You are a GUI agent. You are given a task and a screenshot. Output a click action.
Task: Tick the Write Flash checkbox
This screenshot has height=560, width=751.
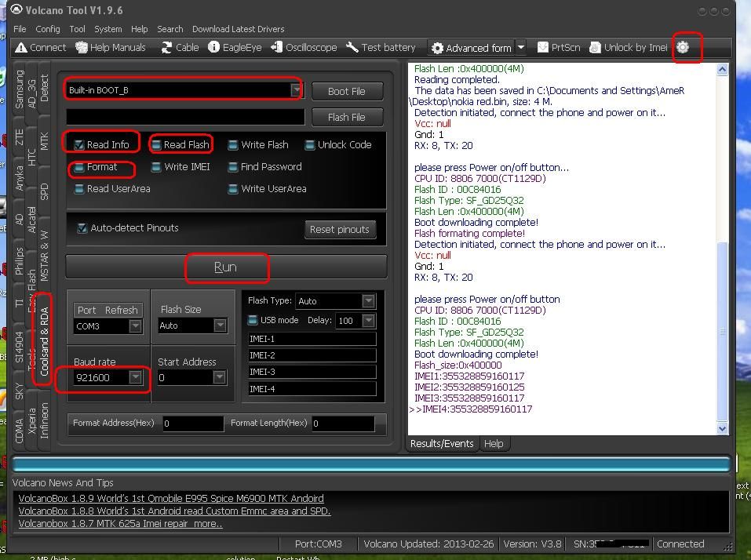click(233, 144)
